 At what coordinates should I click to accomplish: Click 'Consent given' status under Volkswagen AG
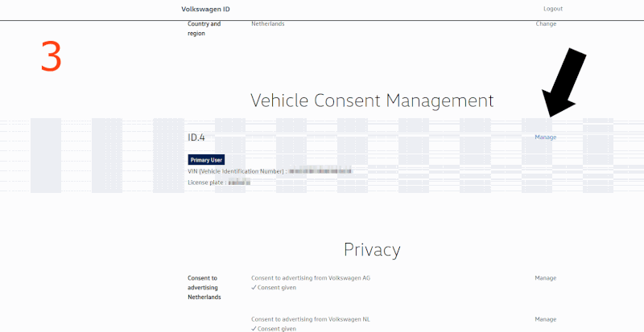pyautogui.click(x=274, y=288)
